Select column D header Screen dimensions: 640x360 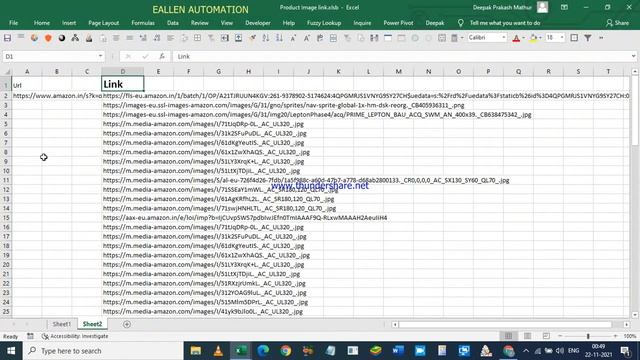pyautogui.click(x=122, y=71)
